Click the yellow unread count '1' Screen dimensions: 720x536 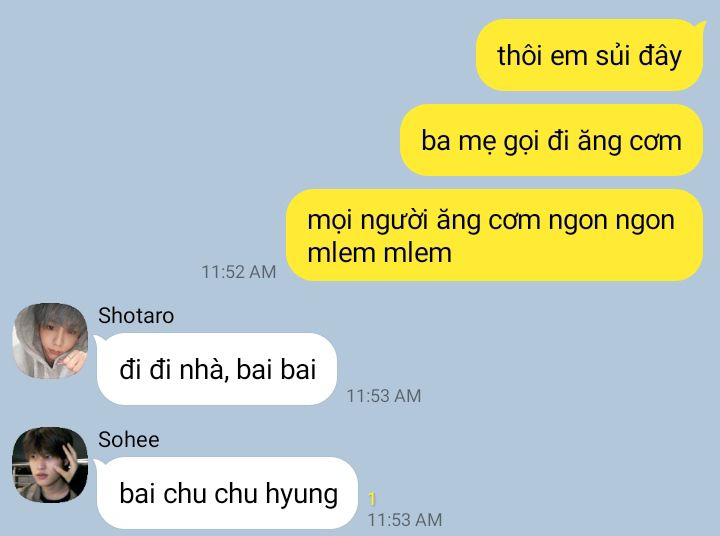[372, 499]
